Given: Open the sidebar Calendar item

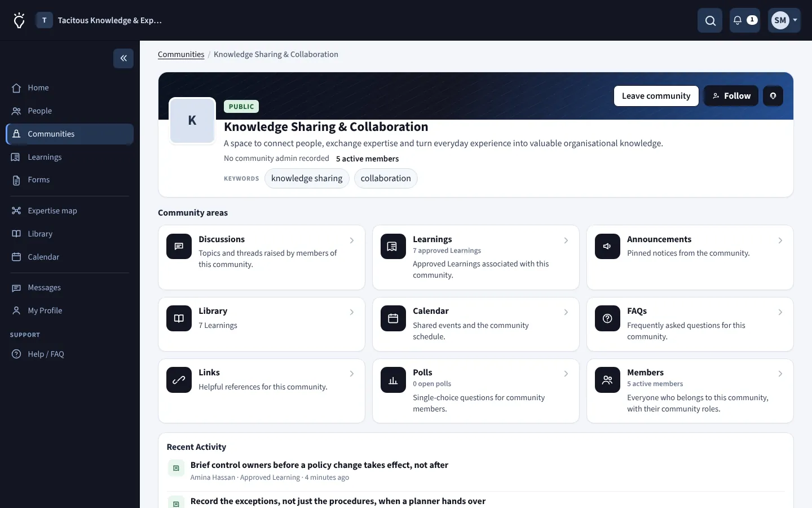Looking at the screenshot, I should (x=70, y=257).
